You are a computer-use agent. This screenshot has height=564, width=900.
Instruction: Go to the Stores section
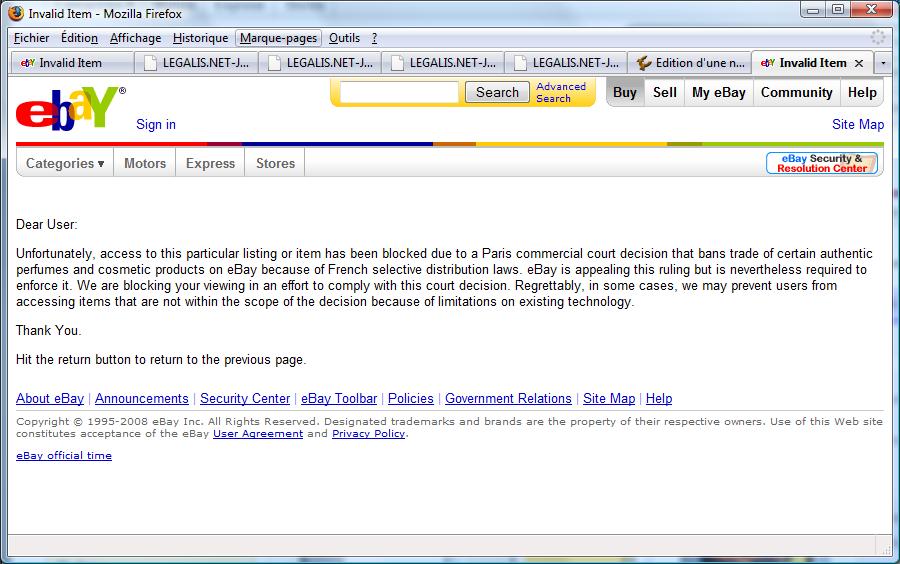(x=275, y=164)
